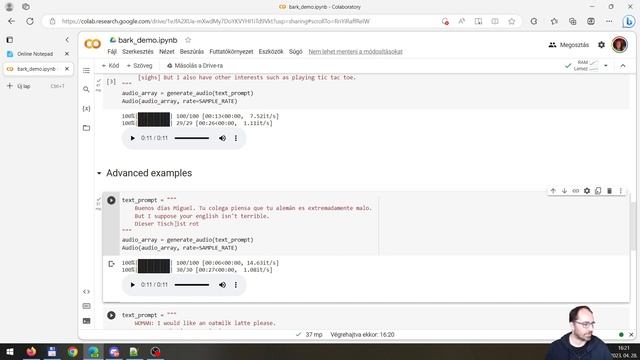Open the Fájl menu
Viewport: 640px width, 360px height.
(112, 52)
